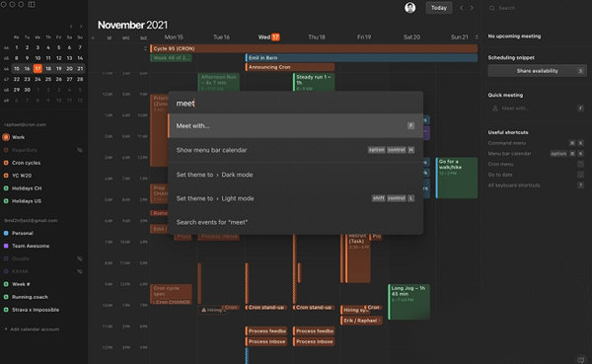Choose Set theme to Light mode
Screen dimensions: 592x364
(296, 198)
